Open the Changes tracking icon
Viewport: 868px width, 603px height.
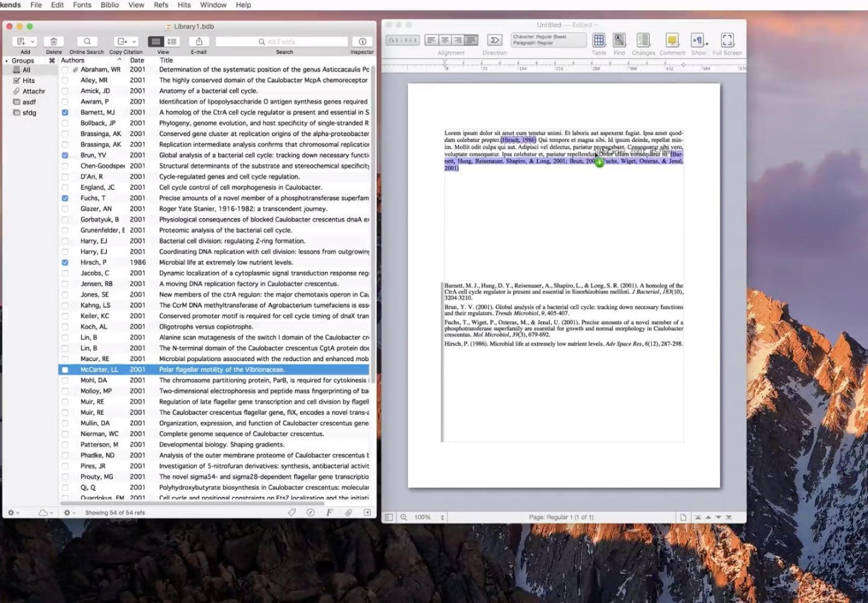643,40
